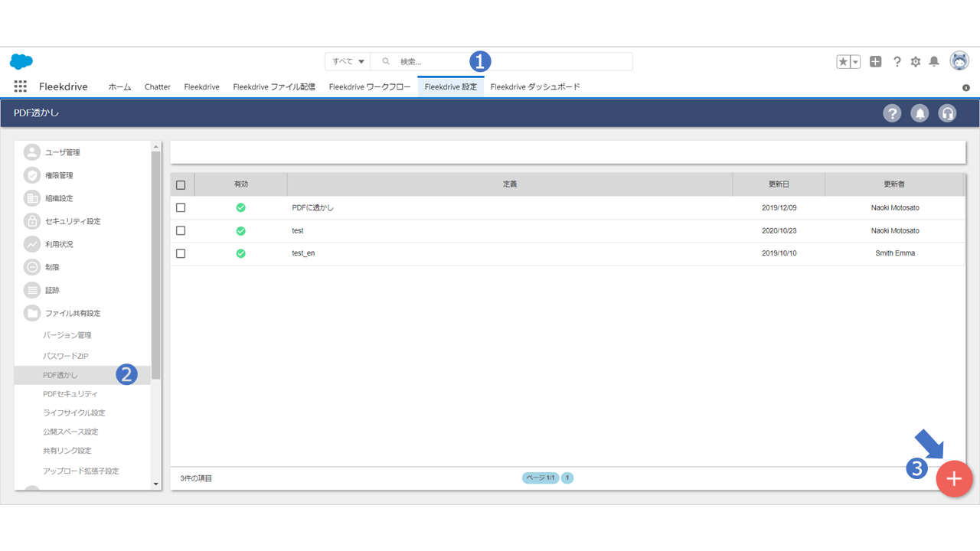The height and width of the screenshot is (551, 980).
Task: Open the すべて search scope dropdown
Action: [x=348, y=61]
